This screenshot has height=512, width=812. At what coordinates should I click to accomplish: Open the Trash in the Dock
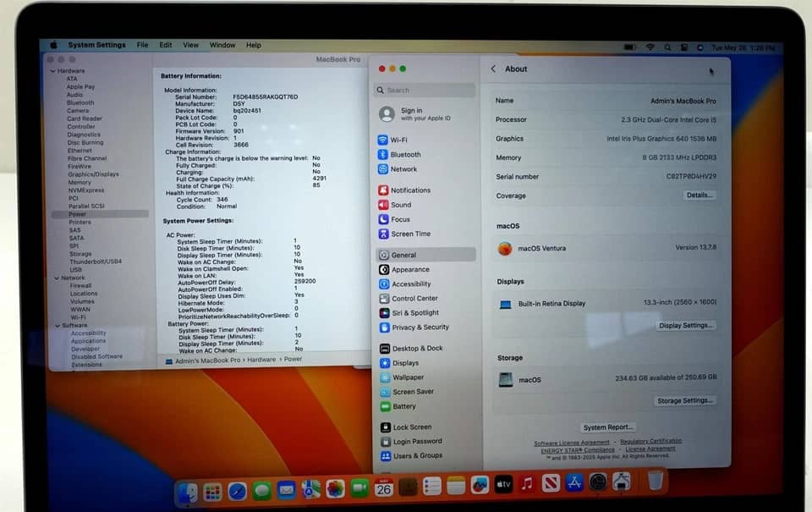(655, 481)
